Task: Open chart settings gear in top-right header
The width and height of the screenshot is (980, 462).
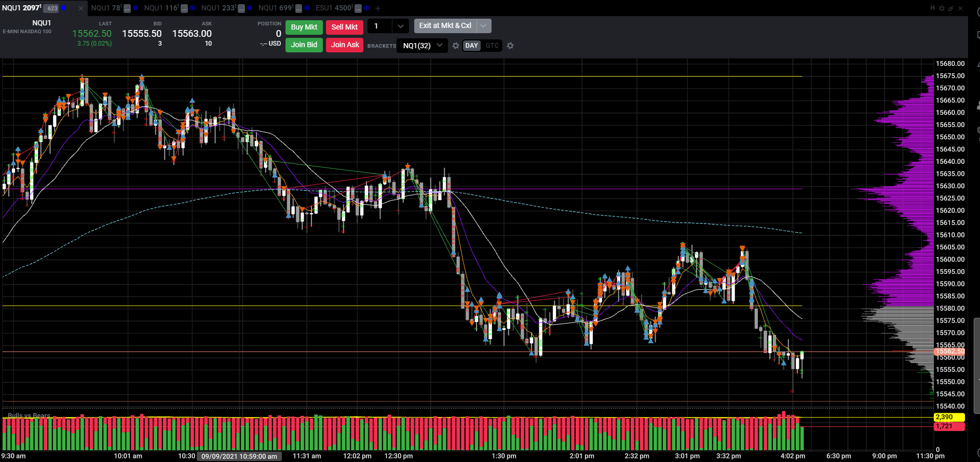Action: pyautogui.click(x=942, y=8)
